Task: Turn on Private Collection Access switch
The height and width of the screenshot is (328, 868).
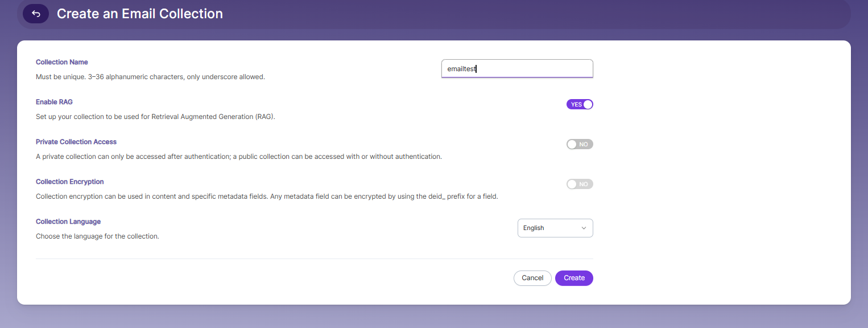Action: point(580,144)
